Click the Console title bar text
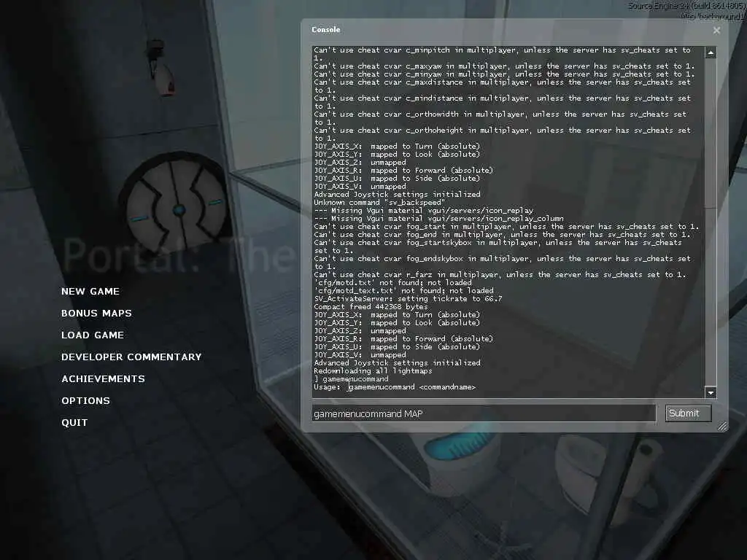The image size is (747, 560). pyautogui.click(x=326, y=29)
